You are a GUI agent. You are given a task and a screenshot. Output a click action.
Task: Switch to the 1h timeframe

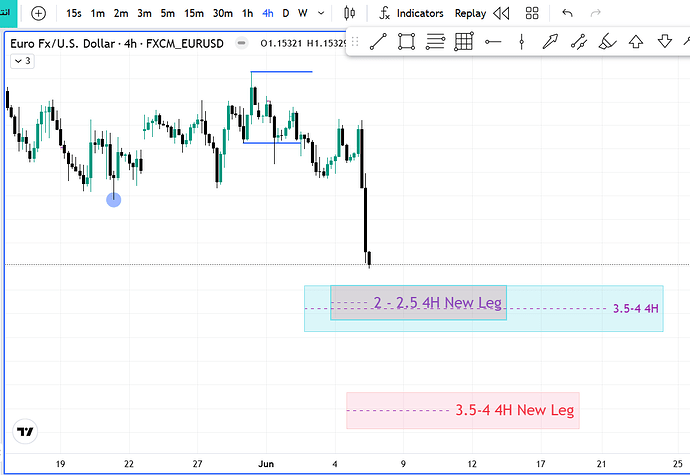click(x=248, y=14)
